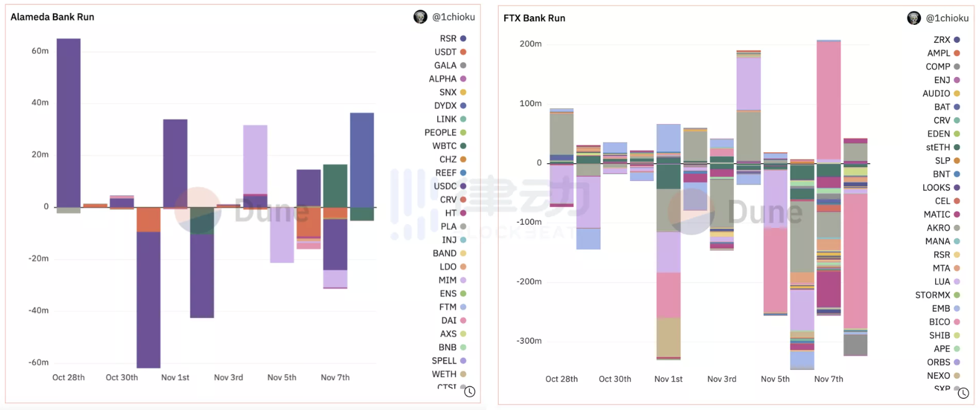Toggle the DYDX legend entry
This screenshot has height=410, width=980.
click(x=450, y=106)
